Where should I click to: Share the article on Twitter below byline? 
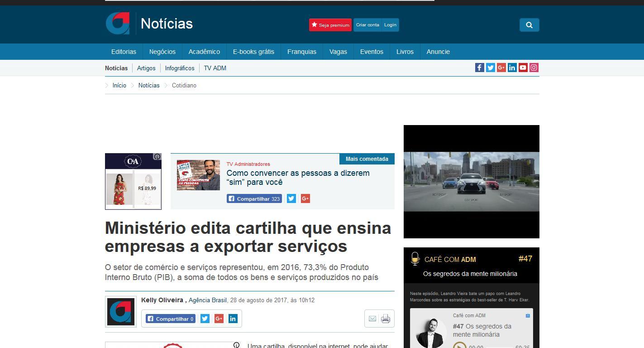(205, 319)
